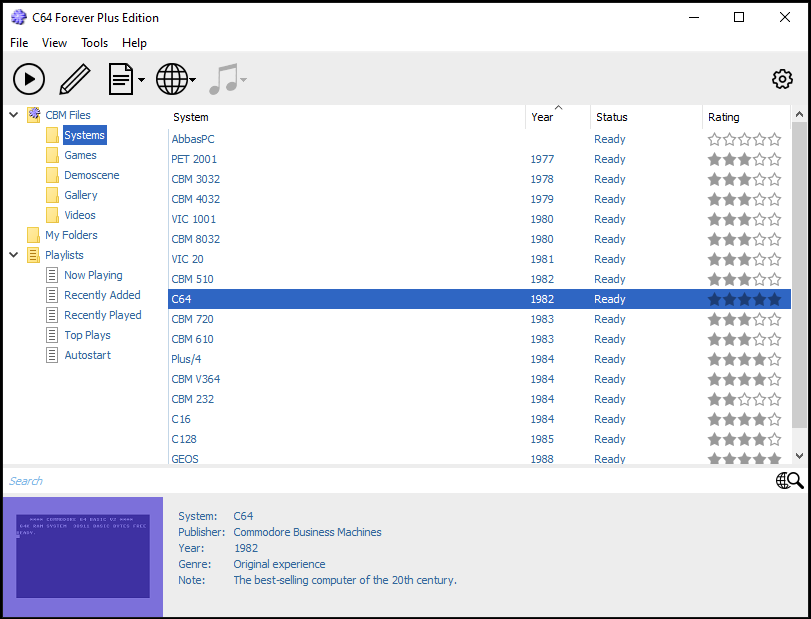Select the C64 system row
This screenshot has width=811, height=619.
click(479, 299)
